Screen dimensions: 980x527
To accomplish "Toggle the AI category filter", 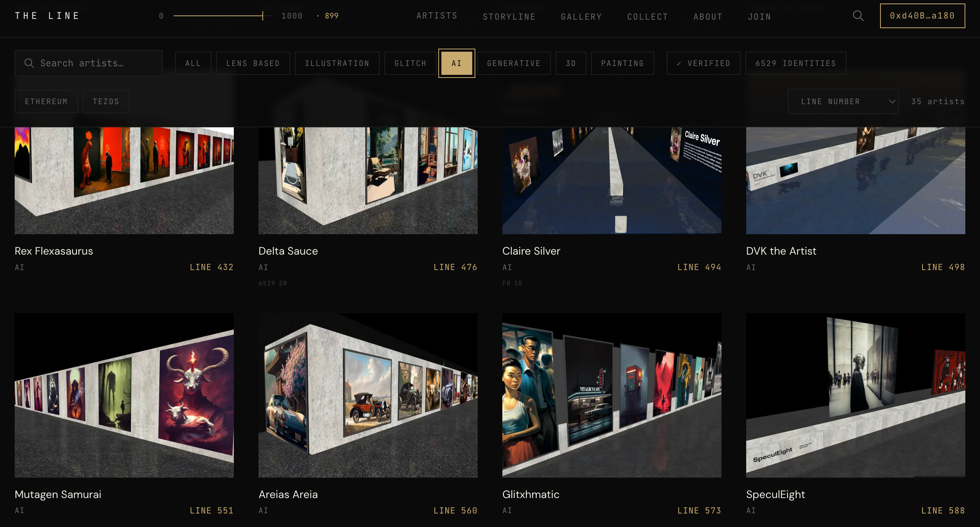I will pos(456,63).
